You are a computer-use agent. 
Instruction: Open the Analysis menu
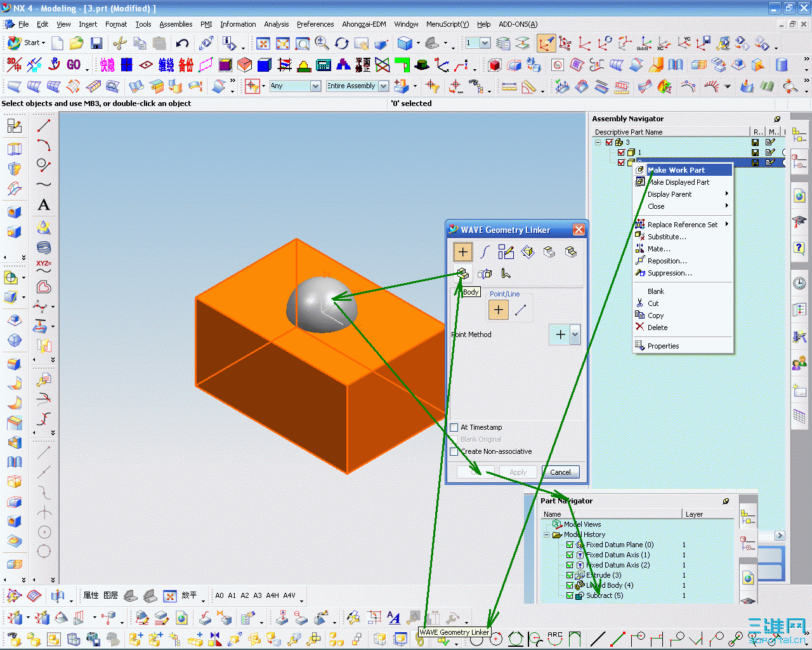coord(277,24)
